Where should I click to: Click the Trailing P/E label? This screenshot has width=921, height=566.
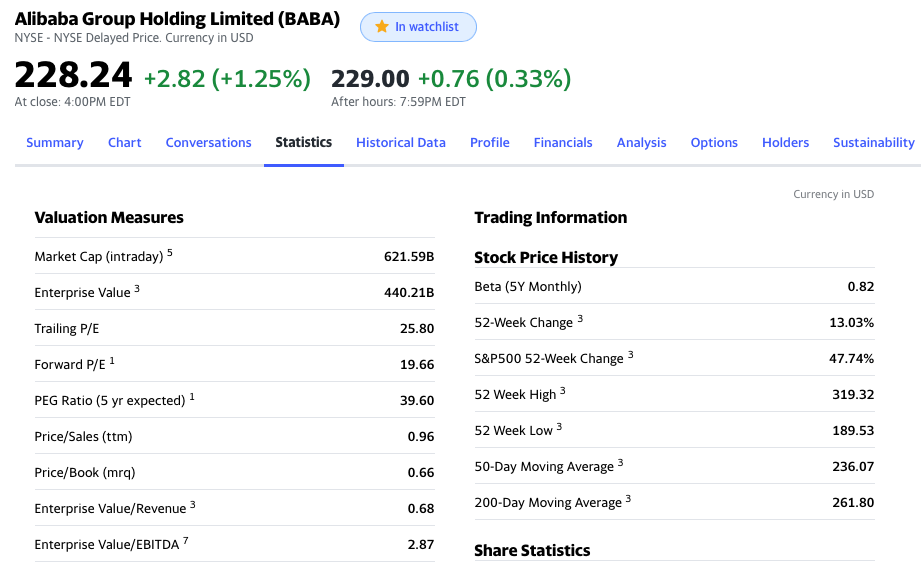(67, 328)
